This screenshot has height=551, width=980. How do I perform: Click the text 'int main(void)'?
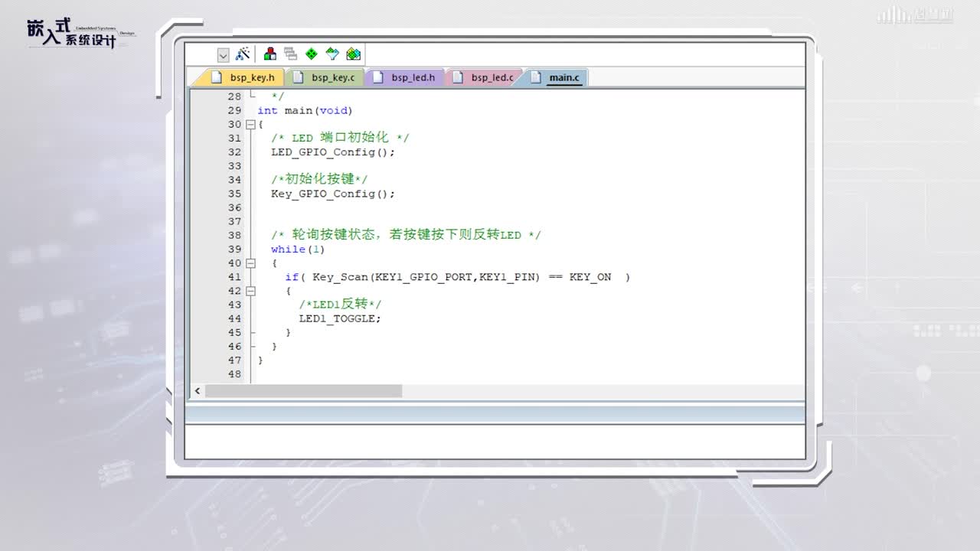click(305, 110)
